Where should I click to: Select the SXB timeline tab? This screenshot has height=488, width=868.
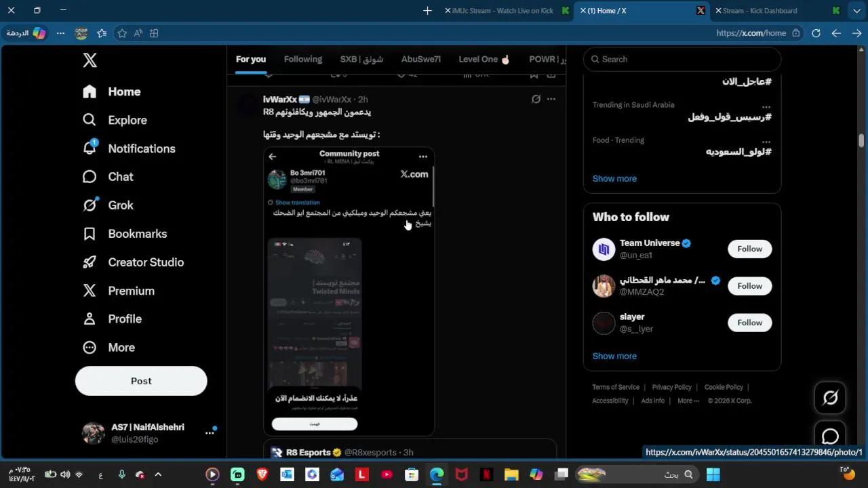(x=361, y=59)
